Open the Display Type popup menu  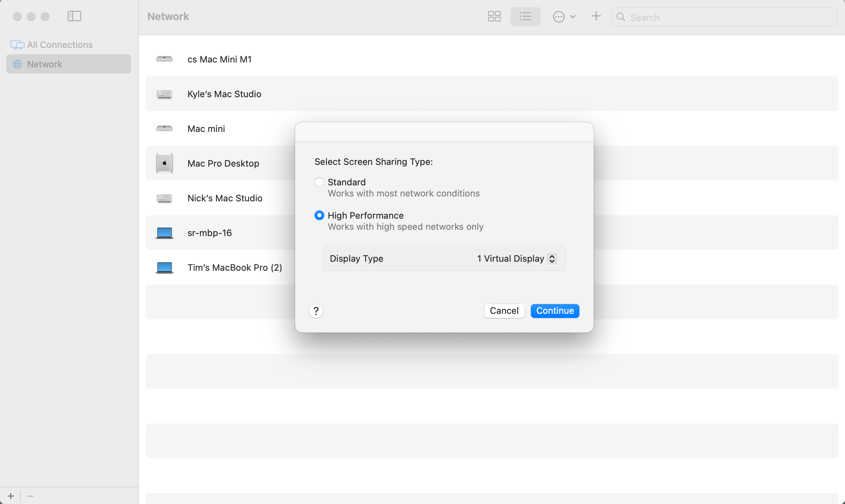(517, 259)
